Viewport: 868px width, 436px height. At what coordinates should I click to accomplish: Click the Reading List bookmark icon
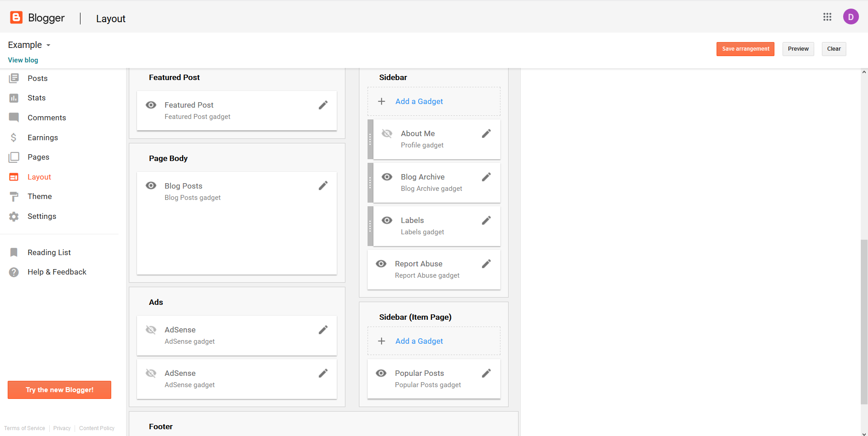click(14, 252)
